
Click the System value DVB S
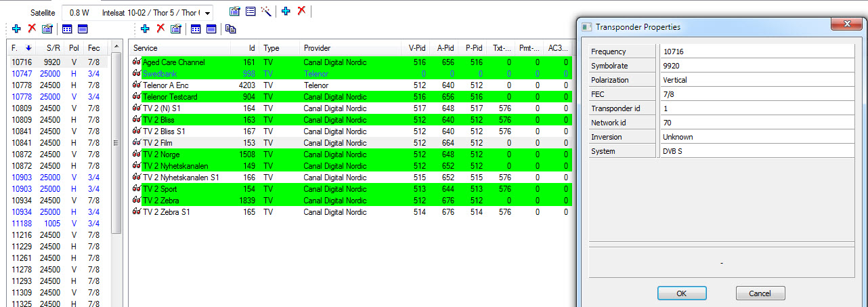(x=756, y=151)
